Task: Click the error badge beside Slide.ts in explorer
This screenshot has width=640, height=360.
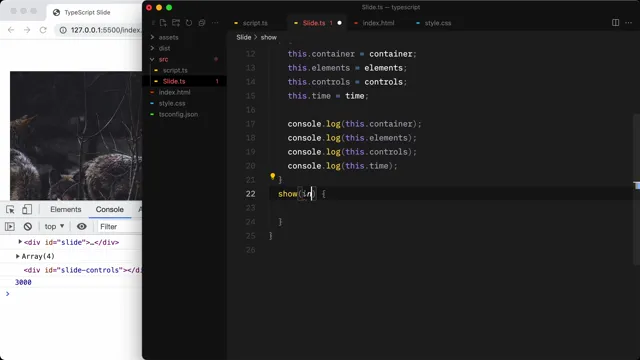Action: [x=217, y=81]
